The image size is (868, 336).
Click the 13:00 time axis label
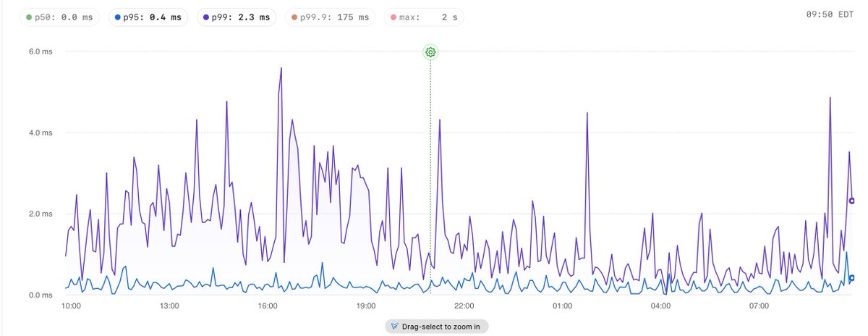tap(169, 306)
